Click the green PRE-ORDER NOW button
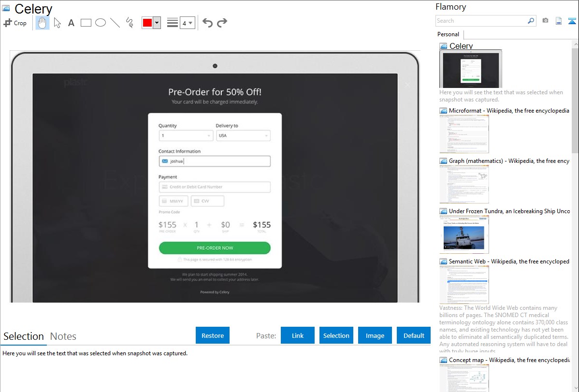This screenshot has height=392, width=579. [x=215, y=248]
